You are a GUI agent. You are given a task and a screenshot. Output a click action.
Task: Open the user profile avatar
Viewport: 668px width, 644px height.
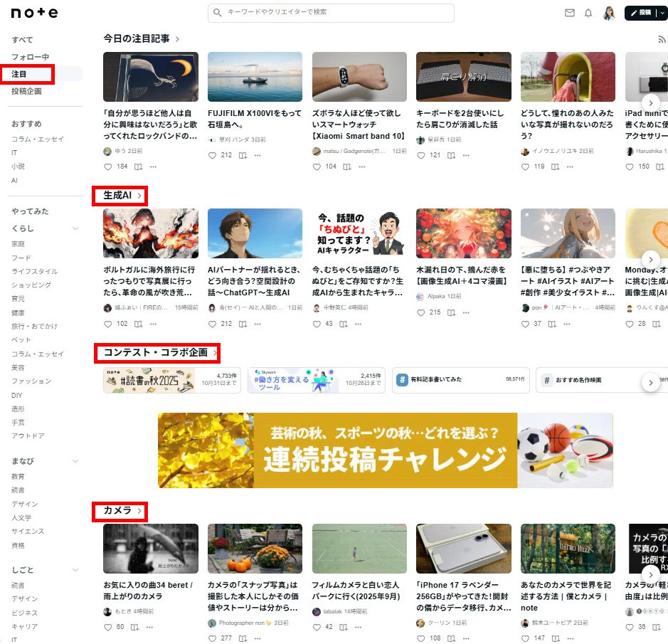[609, 13]
